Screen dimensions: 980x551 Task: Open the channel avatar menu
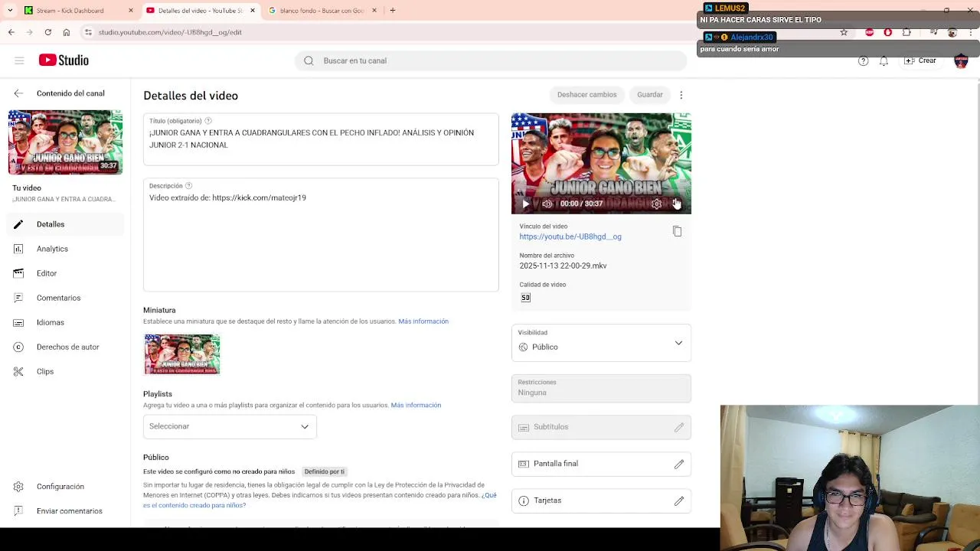961,61
